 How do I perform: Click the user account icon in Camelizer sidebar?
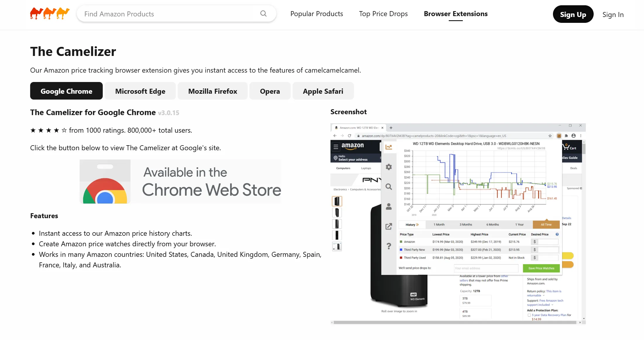click(x=389, y=206)
